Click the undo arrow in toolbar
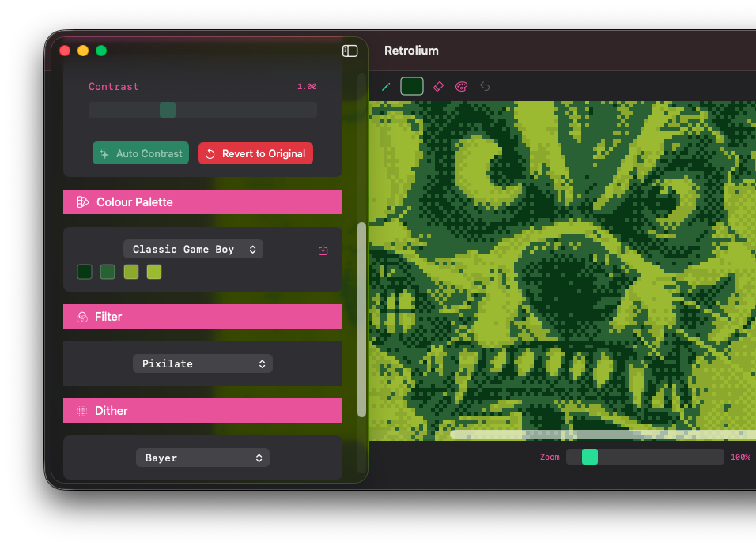756x546 pixels. click(x=485, y=87)
